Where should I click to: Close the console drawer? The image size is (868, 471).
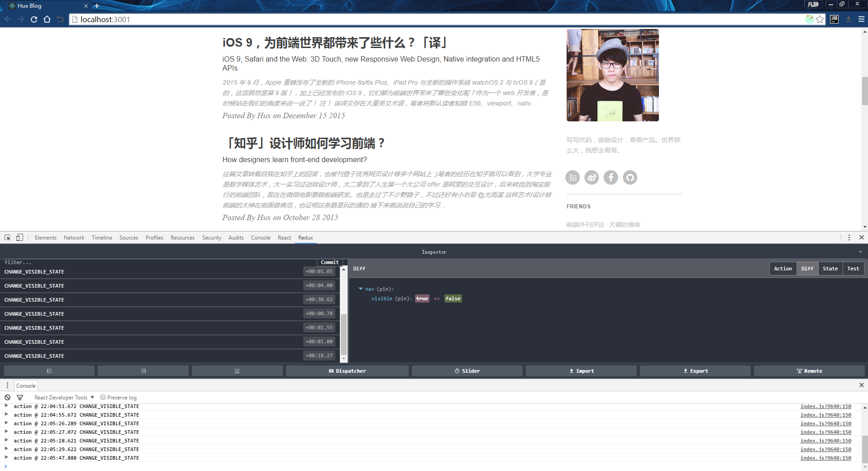[862, 385]
